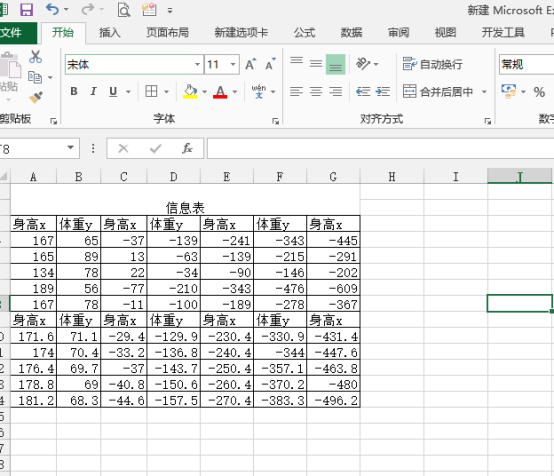The image size is (554, 476).
Task: Open the 公式 ribbon tab
Action: (x=304, y=33)
